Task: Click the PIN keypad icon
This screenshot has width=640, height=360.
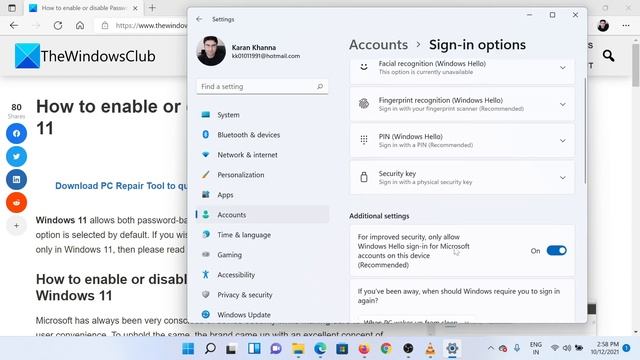Action: click(364, 140)
